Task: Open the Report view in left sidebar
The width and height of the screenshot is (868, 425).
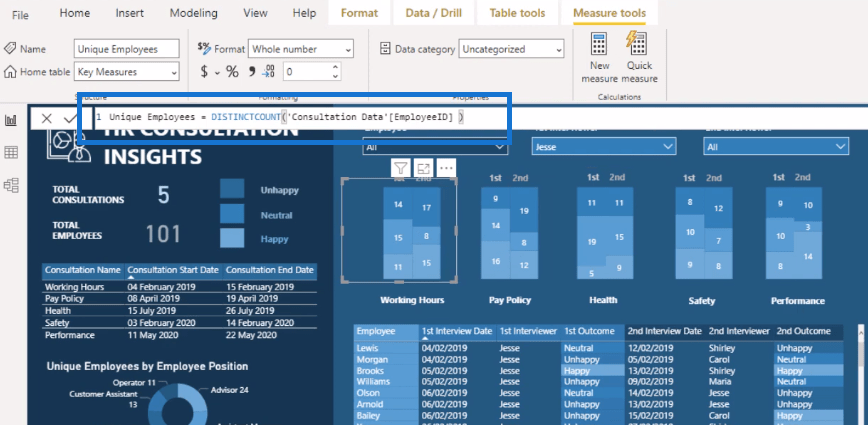Action: (x=11, y=120)
